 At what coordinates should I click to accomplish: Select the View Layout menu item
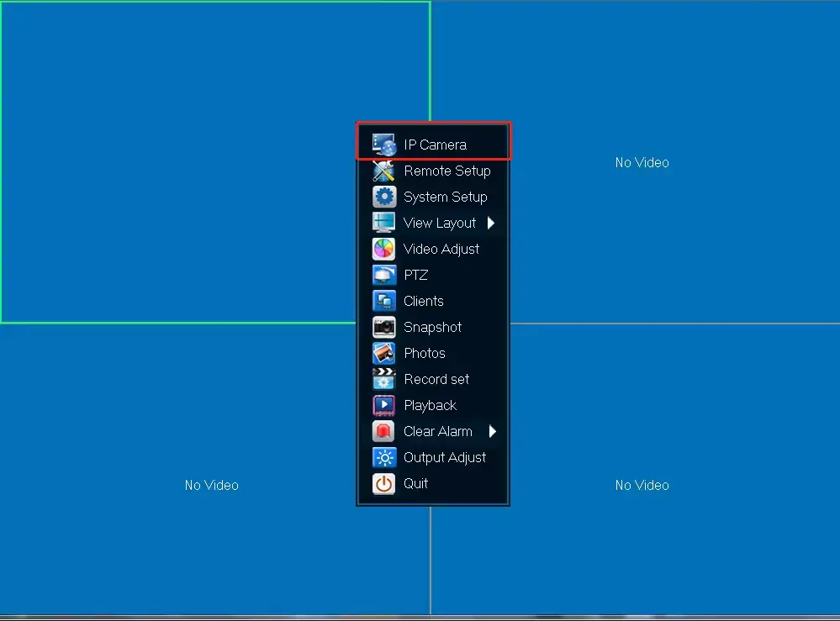tap(433, 223)
